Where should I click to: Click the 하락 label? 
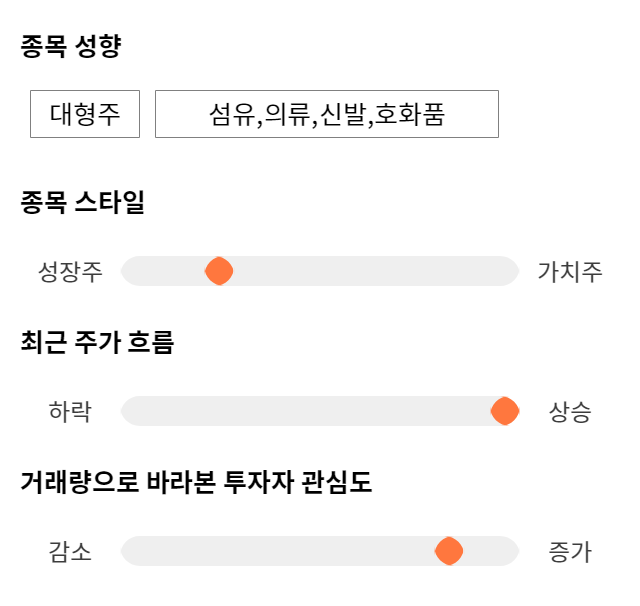pyautogui.click(x=70, y=412)
